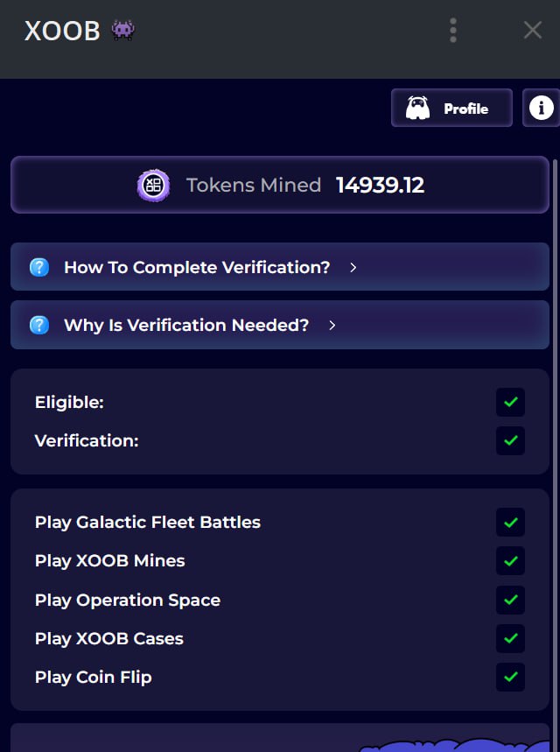Toggle the Eligible checkbox
Viewport: 560px width, 752px height.
tap(511, 402)
